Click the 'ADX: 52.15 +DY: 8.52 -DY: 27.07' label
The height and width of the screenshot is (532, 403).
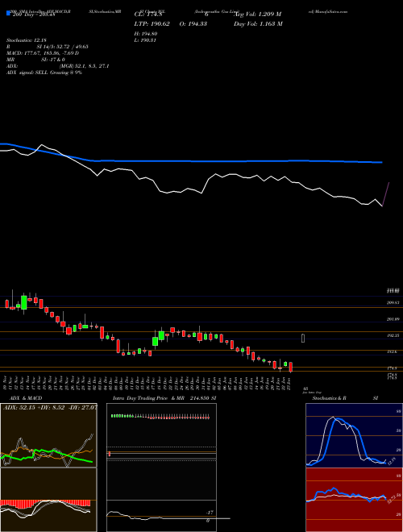tap(50, 407)
